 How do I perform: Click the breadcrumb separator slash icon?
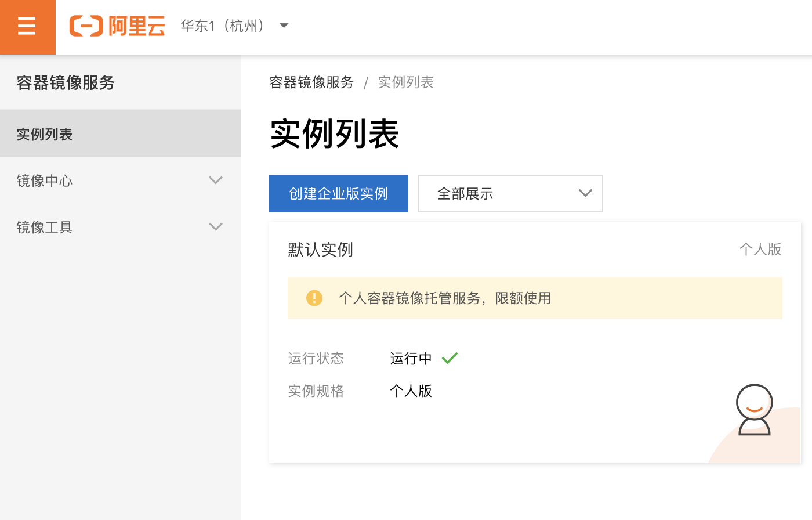click(x=364, y=82)
